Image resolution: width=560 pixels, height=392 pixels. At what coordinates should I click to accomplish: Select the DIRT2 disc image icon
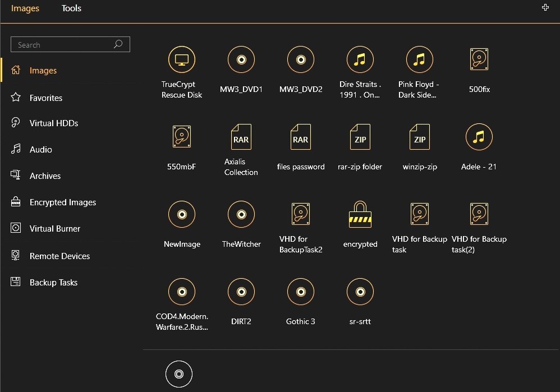(241, 292)
